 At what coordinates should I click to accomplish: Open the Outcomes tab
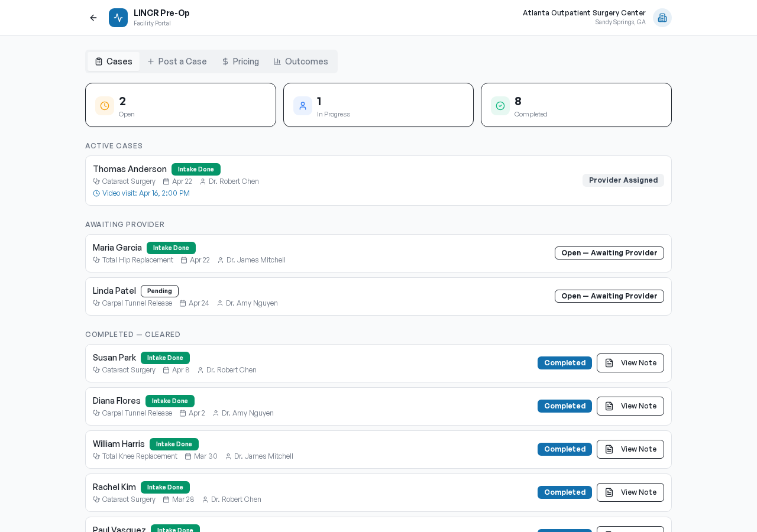click(x=300, y=61)
